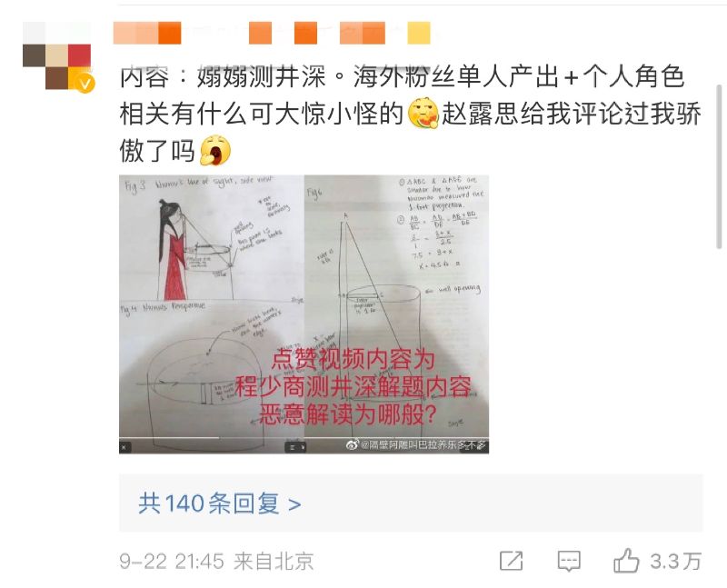Screen dimensions: 727x588
Task: Click the 来自北京 location text
Action: [x=274, y=561]
